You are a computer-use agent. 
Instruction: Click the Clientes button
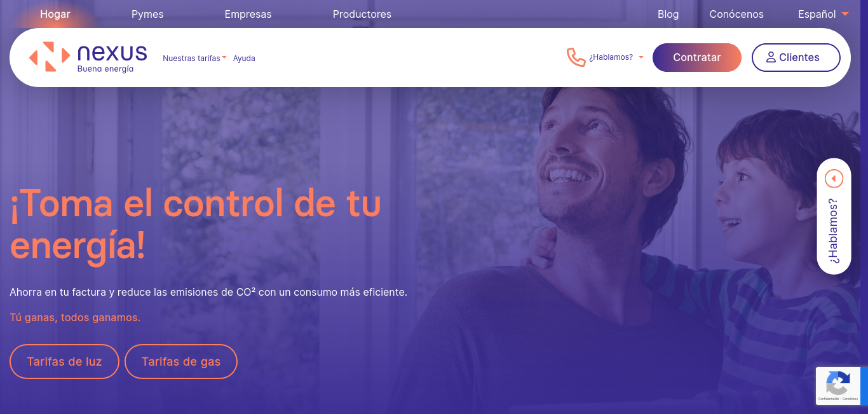point(796,57)
